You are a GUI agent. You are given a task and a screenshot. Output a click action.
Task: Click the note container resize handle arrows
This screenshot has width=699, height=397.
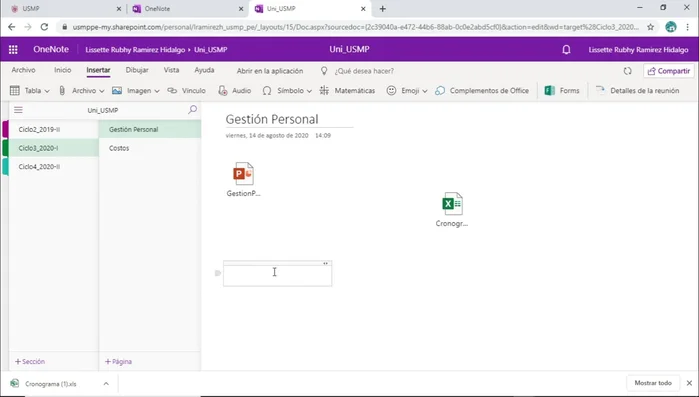(x=325, y=263)
